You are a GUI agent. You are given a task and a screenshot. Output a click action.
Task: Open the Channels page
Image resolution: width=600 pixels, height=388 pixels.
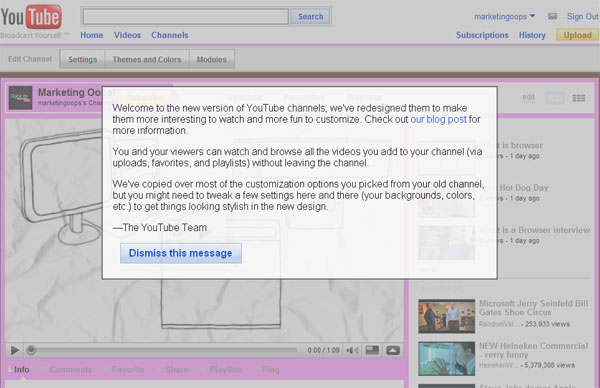point(170,35)
